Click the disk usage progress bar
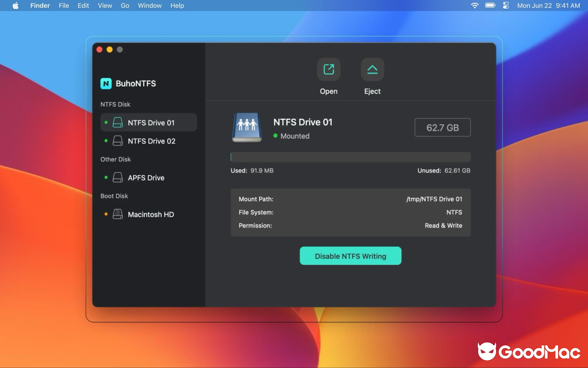The width and height of the screenshot is (588, 368). point(351,156)
